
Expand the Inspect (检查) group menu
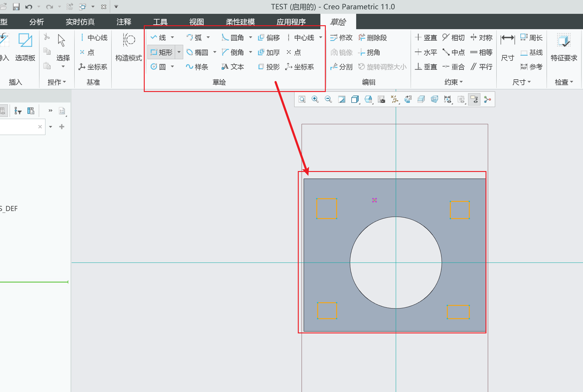564,82
